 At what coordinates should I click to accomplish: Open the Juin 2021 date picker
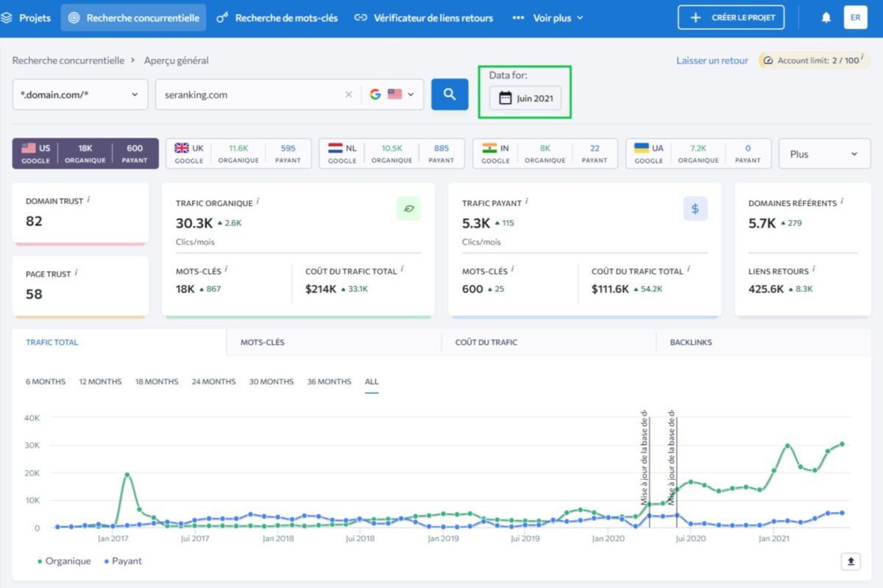(x=525, y=98)
